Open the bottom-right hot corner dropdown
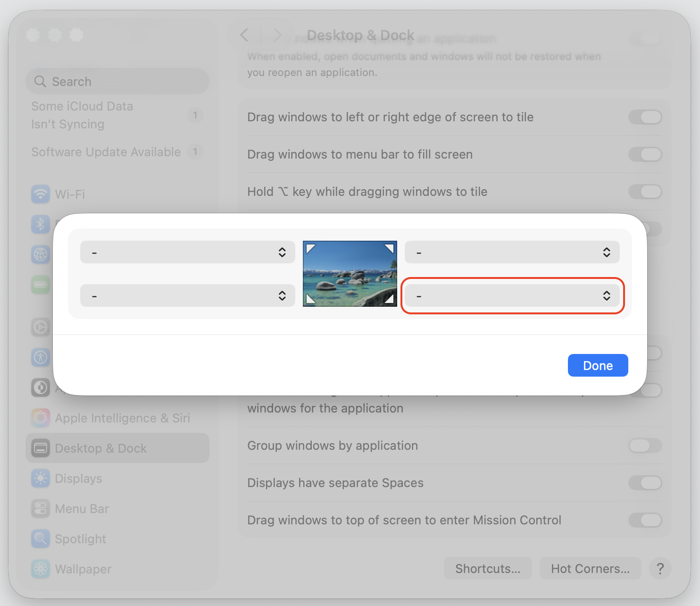This screenshot has width=700, height=606. [512, 295]
